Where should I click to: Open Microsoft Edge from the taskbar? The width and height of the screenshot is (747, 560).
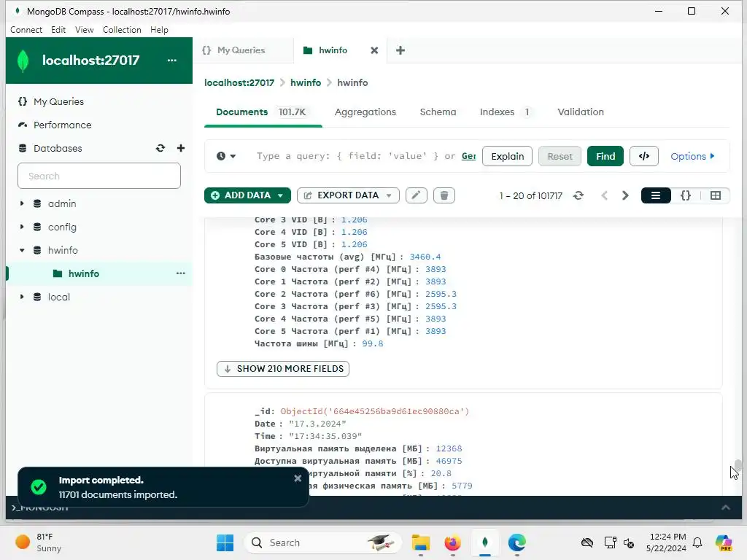(517, 542)
